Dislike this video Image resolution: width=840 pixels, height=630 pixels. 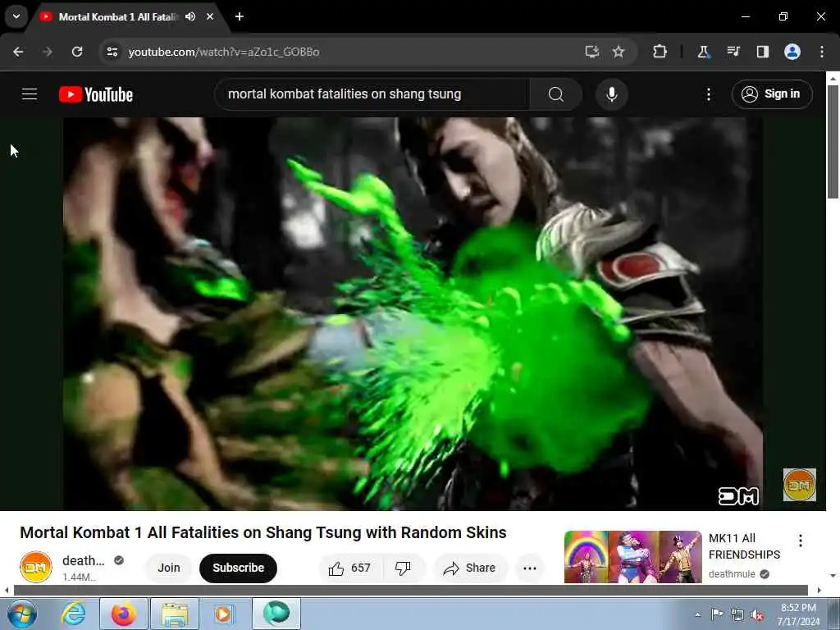point(404,568)
